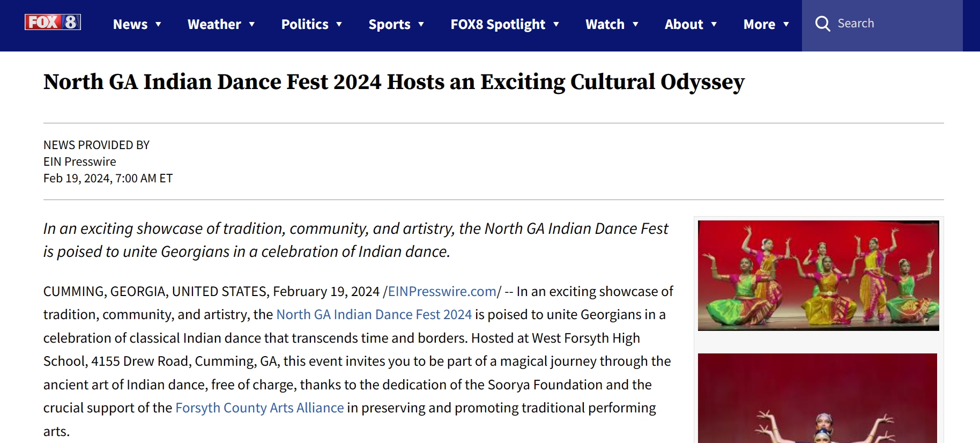Open the Politics menu
The height and width of the screenshot is (443, 980).
click(x=305, y=24)
